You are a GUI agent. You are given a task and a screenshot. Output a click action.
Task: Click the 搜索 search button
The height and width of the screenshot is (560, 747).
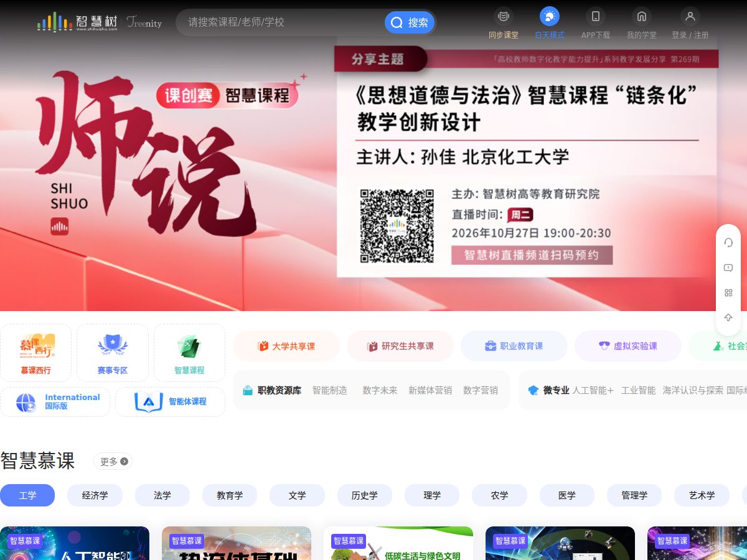pos(410,22)
